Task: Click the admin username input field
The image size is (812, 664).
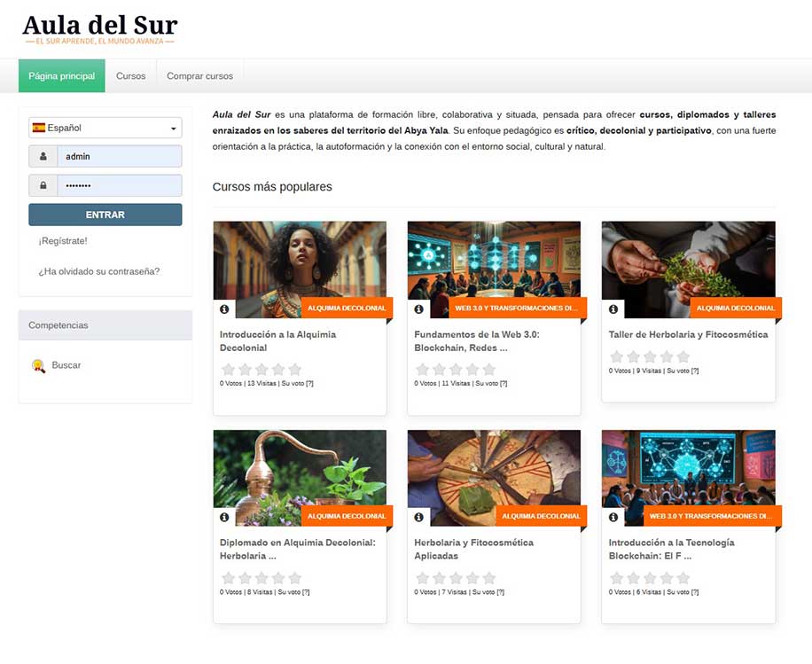Action: click(x=120, y=156)
